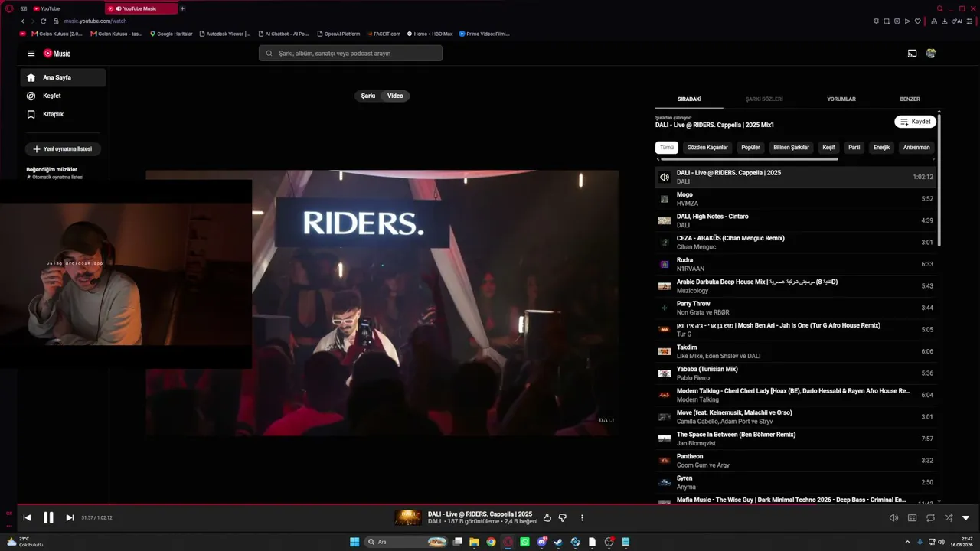This screenshot has width=980, height=551.
Task: Play Rudra by N1RVAAN
Action: (795, 264)
